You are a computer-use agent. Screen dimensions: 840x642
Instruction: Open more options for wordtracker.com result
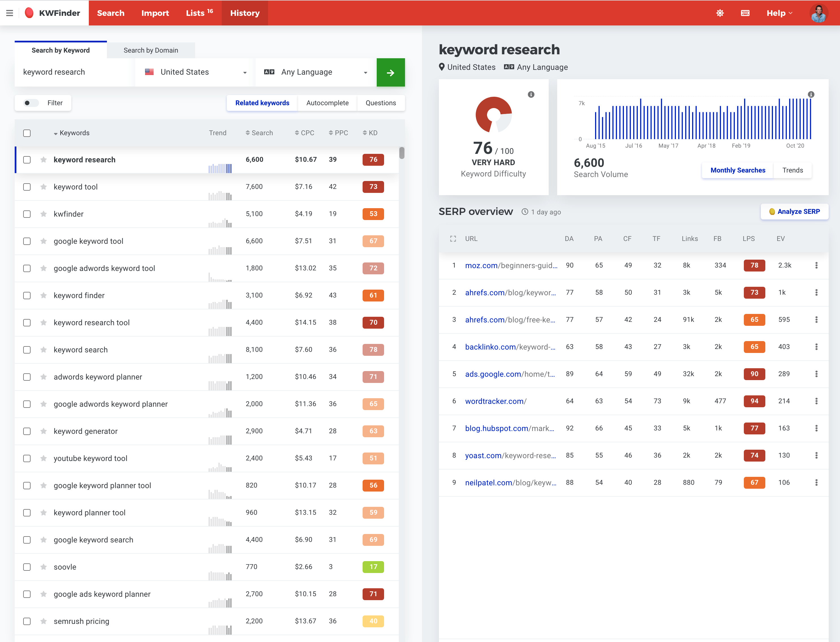pos(816,401)
